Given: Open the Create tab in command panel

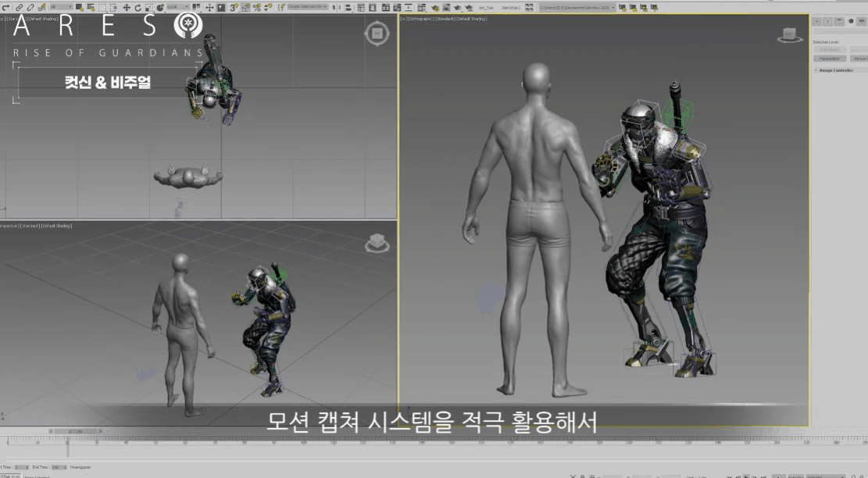Looking at the screenshot, I should click(816, 21).
